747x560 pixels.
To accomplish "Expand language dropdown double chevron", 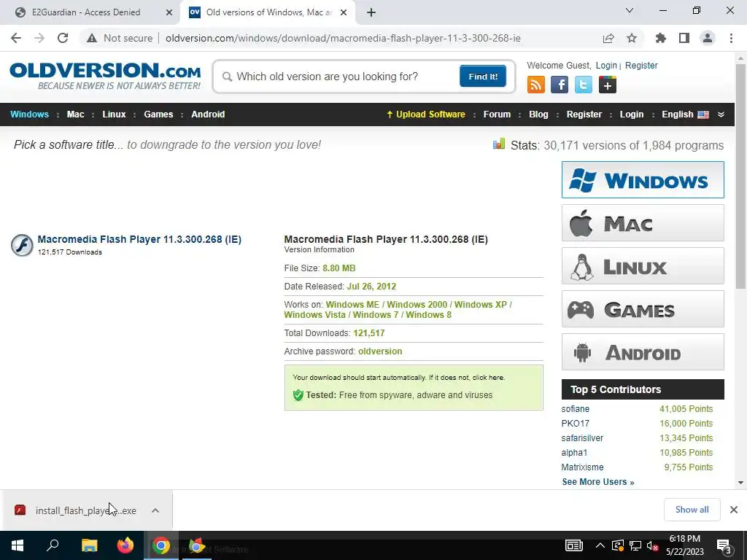I will tap(721, 114).
